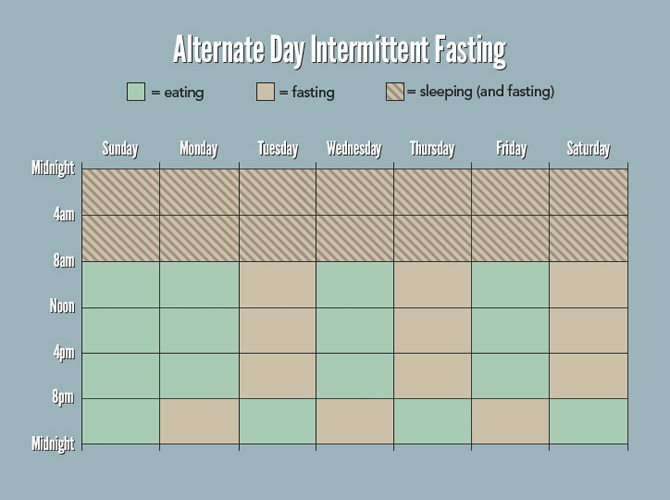Click the Noon time label
This screenshot has height=500, width=670.
tap(62, 306)
